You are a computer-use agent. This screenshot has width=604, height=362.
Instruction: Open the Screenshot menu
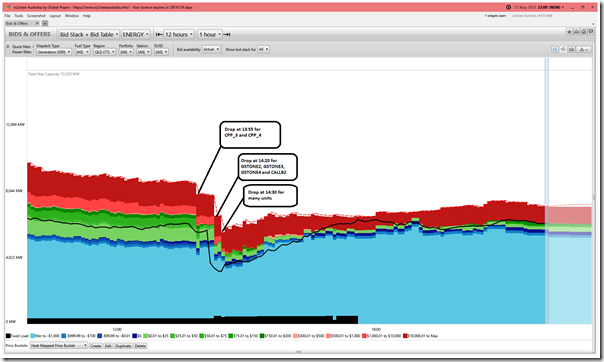(36, 16)
